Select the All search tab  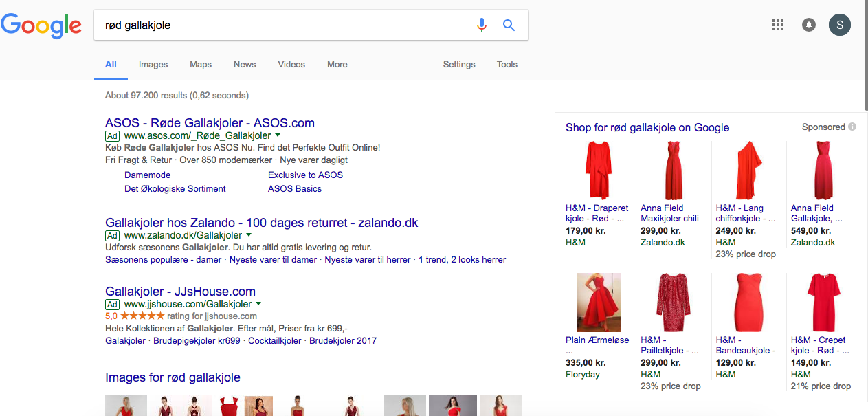pos(111,65)
